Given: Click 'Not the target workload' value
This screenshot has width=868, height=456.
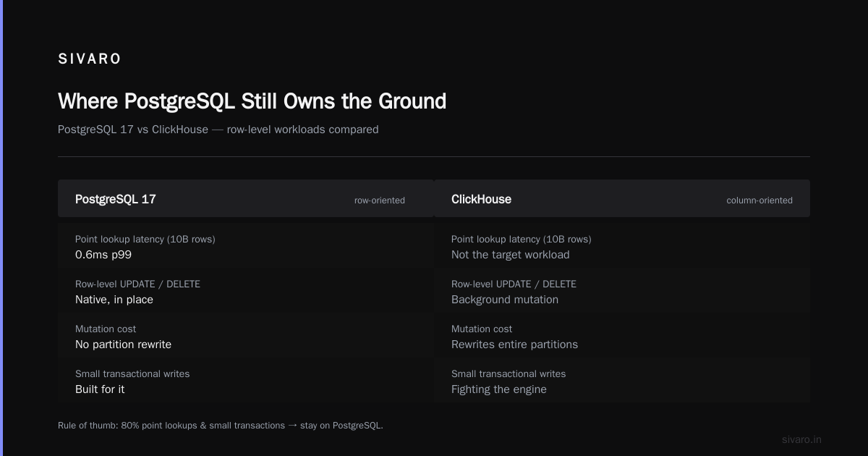Looking at the screenshot, I should [x=510, y=255].
